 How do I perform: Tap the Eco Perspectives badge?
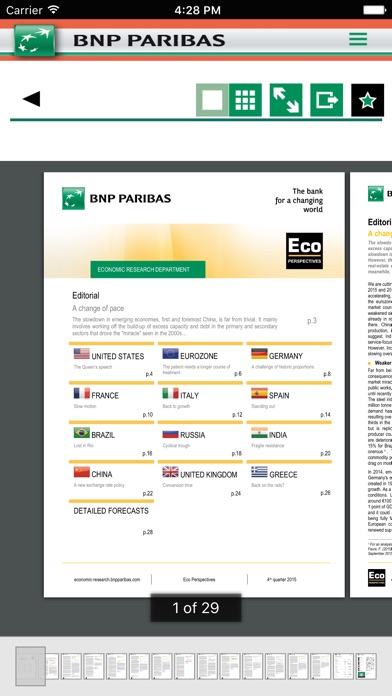point(304,251)
